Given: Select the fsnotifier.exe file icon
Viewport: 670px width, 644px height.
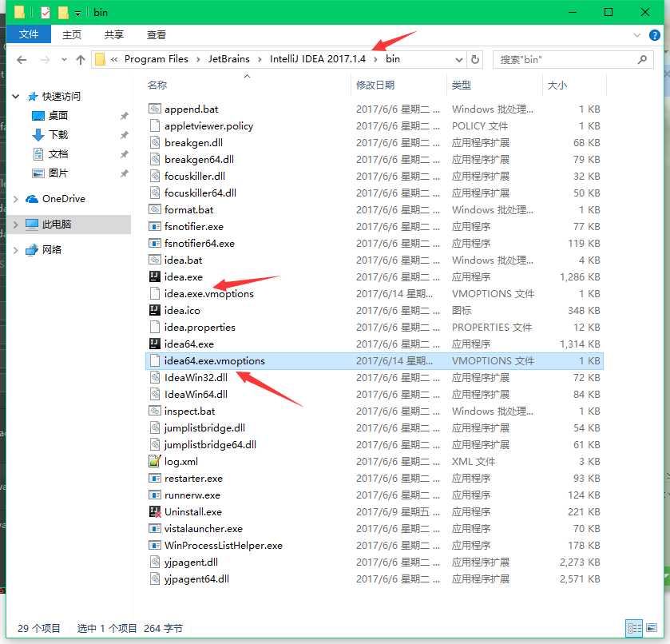Looking at the screenshot, I should point(155,226).
